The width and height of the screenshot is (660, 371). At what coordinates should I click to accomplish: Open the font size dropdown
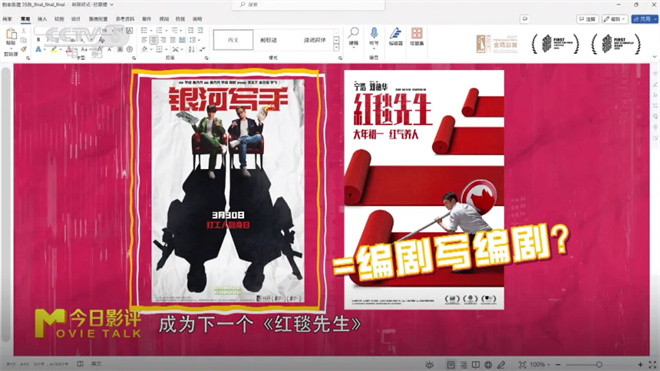(x=112, y=31)
